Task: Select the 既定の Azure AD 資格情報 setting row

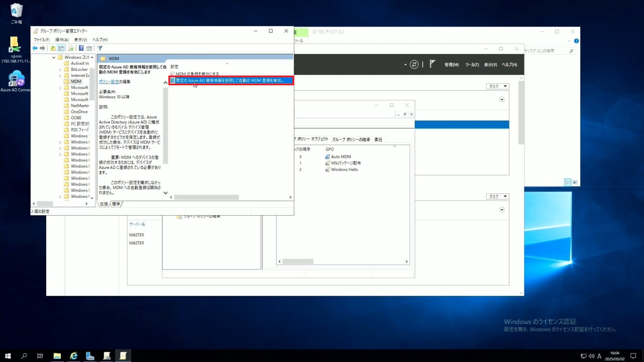Action: 231,81
